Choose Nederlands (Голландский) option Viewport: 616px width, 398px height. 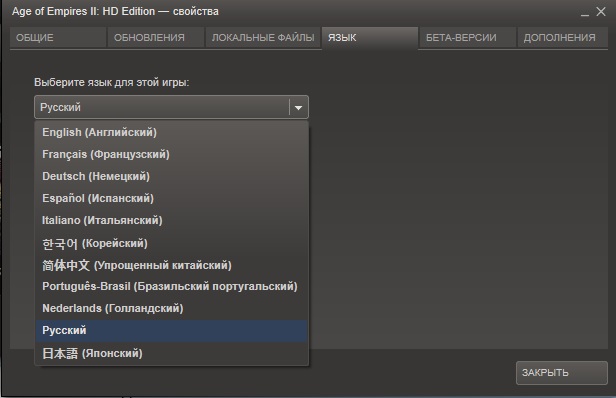tap(171, 308)
